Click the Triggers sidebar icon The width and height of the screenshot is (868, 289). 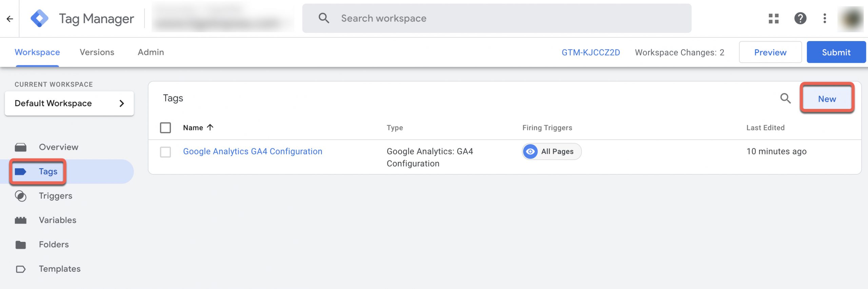pyautogui.click(x=21, y=196)
